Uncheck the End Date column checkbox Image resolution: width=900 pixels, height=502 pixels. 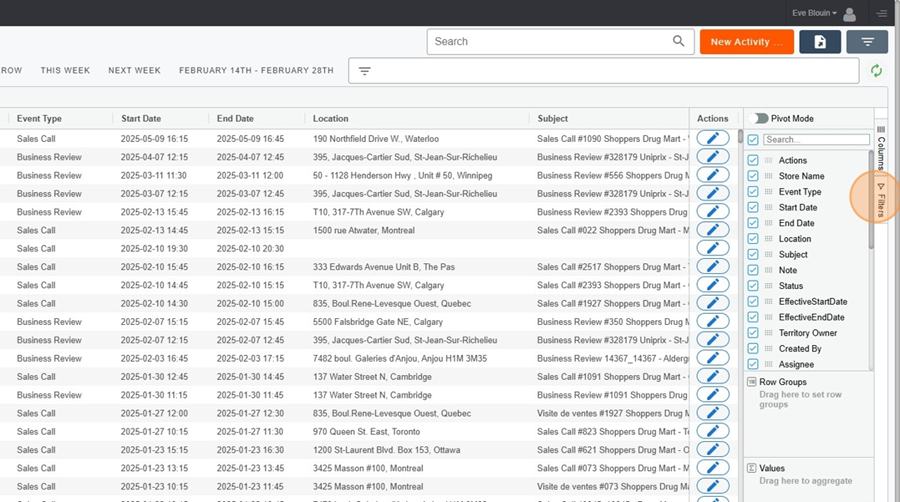click(753, 223)
